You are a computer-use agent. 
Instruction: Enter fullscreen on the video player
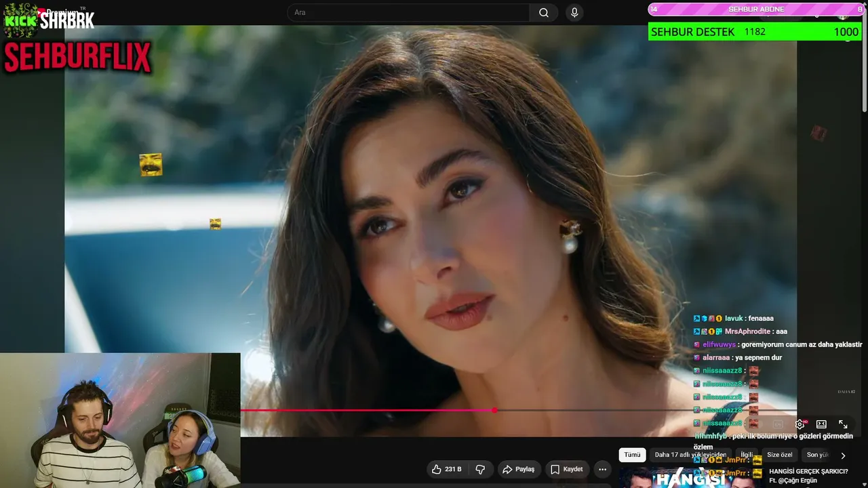click(x=843, y=424)
